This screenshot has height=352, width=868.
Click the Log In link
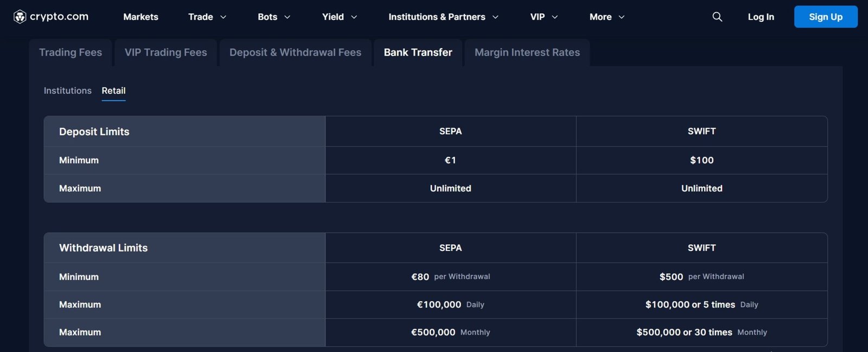click(x=761, y=17)
